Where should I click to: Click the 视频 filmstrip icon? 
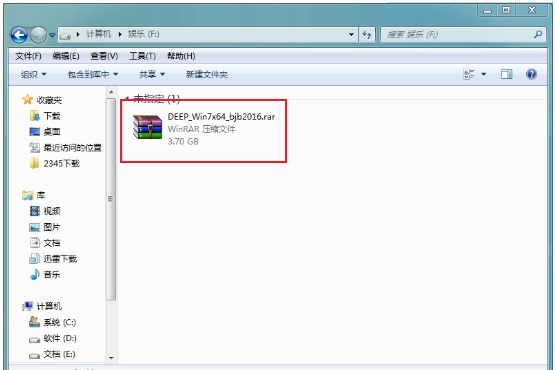(x=34, y=211)
